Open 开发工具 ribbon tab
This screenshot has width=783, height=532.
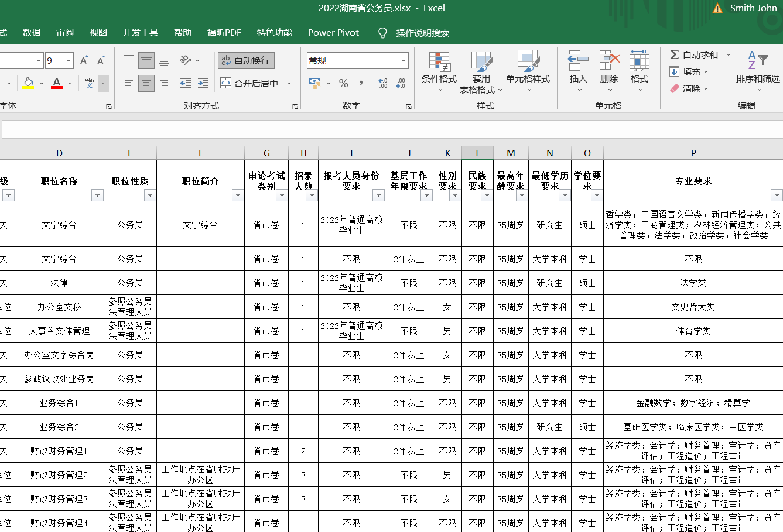141,33
